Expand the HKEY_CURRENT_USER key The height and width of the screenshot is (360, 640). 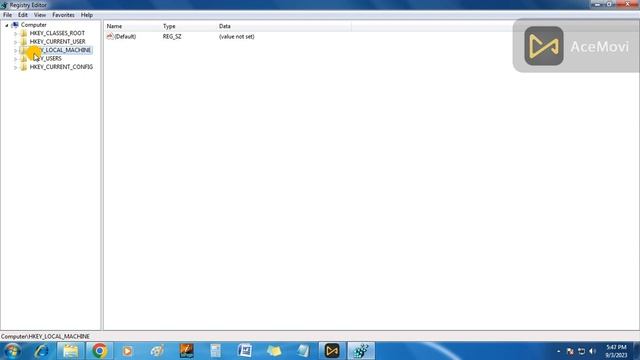pyautogui.click(x=16, y=42)
